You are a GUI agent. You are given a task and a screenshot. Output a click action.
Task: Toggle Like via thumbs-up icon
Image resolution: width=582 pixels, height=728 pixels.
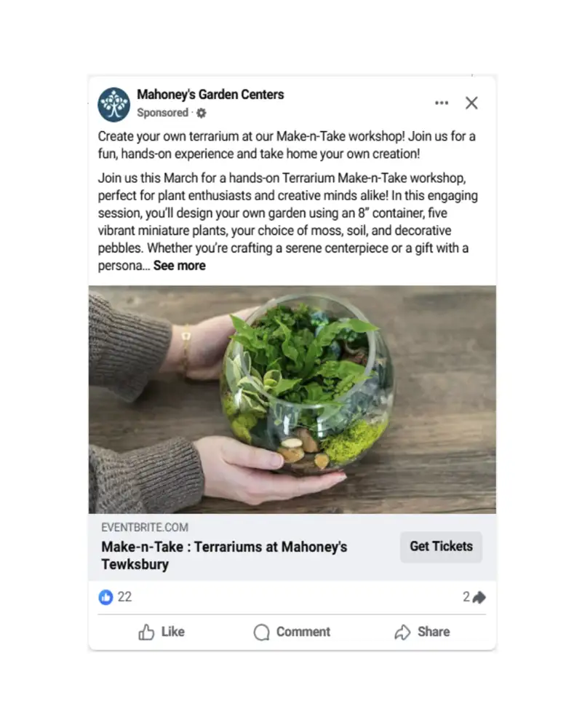click(146, 632)
